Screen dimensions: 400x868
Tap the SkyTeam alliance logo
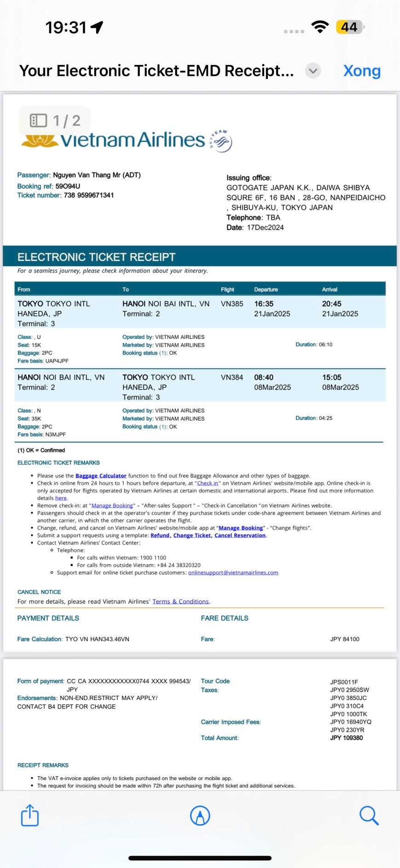point(221,141)
